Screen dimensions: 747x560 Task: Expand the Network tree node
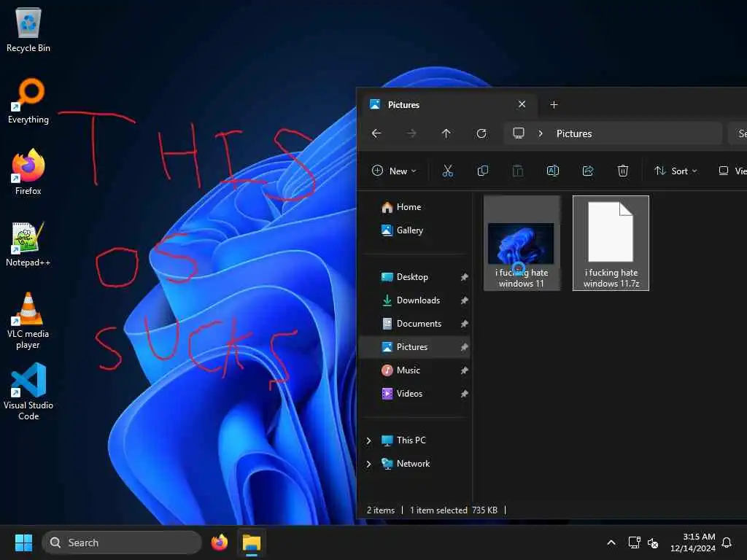click(368, 464)
